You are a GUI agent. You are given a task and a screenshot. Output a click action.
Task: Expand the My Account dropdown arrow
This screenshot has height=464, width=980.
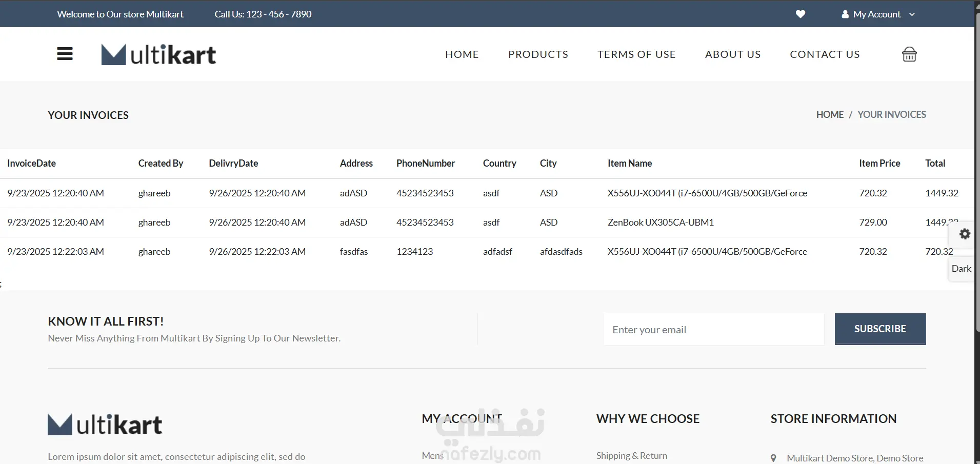pyautogui.click(x=912, y=14)
